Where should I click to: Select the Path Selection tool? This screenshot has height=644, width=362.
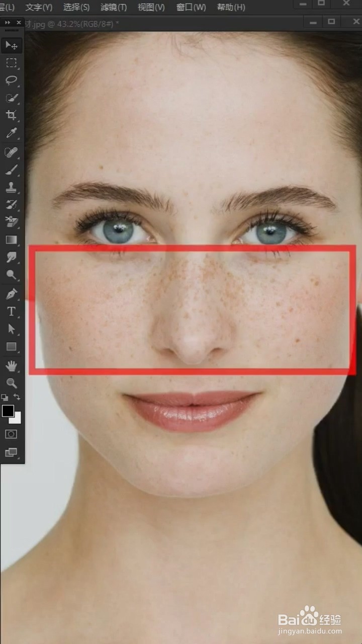click(11, 329)
